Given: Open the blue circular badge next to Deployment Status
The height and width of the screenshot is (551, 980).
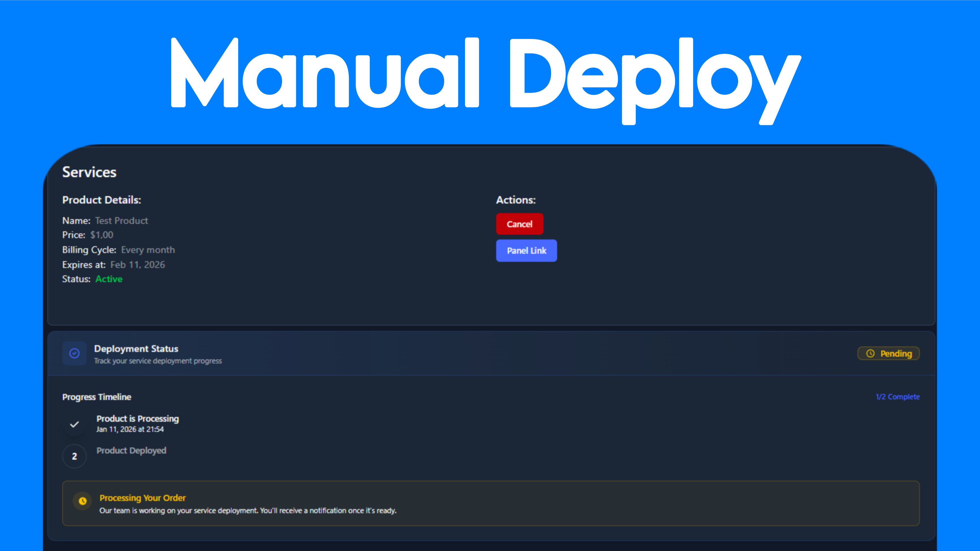Looking at the screenshot, I should coord(74,353).
